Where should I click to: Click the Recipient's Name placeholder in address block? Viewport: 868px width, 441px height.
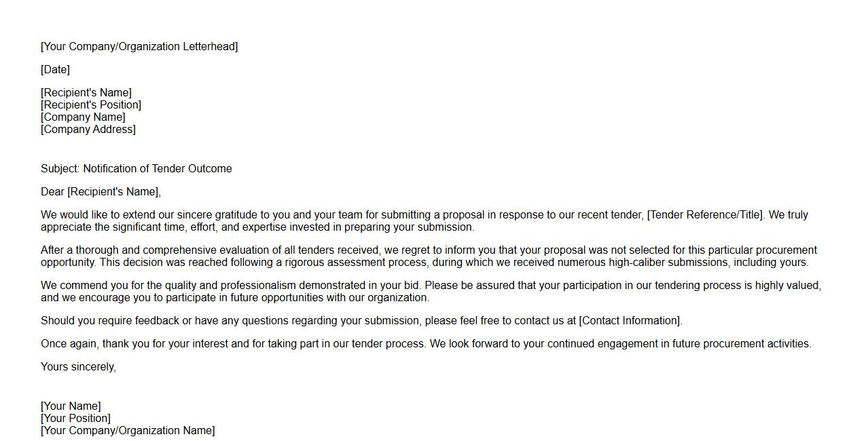[x=86, y=93]
